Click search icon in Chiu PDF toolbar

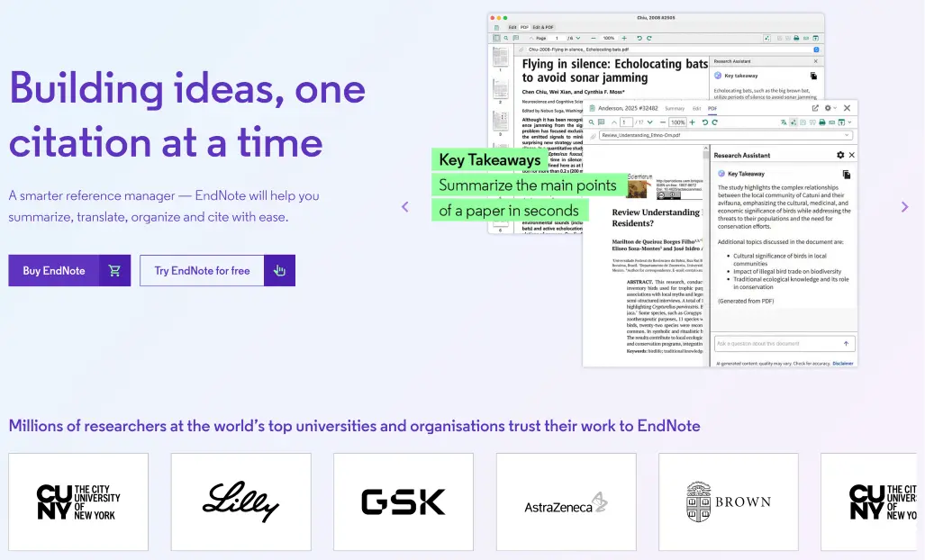pos(506,39)
